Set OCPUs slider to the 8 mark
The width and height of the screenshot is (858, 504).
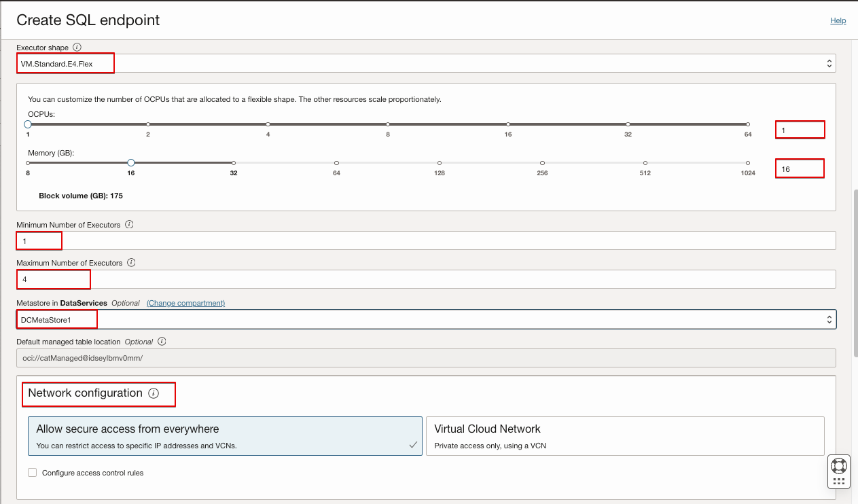click(x=388, y=124)
